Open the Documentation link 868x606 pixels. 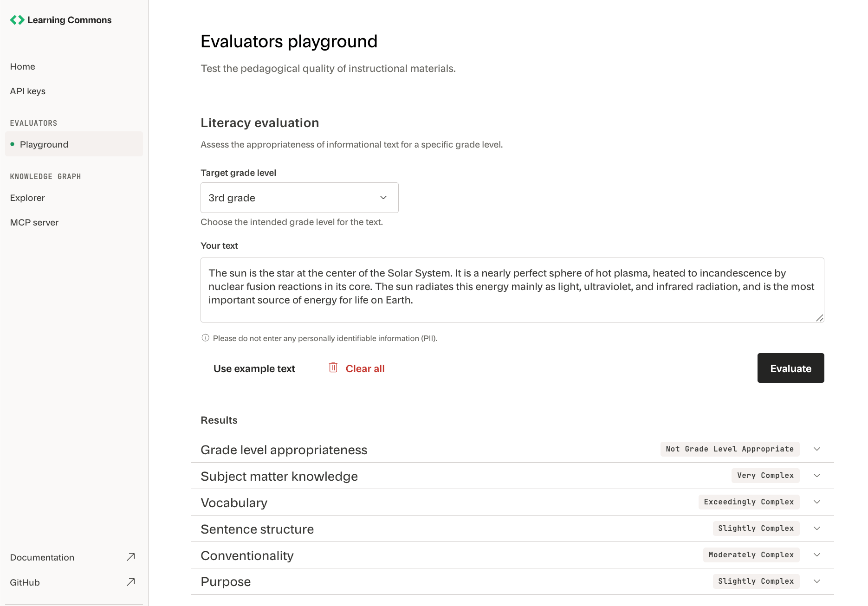click(42, 557)
